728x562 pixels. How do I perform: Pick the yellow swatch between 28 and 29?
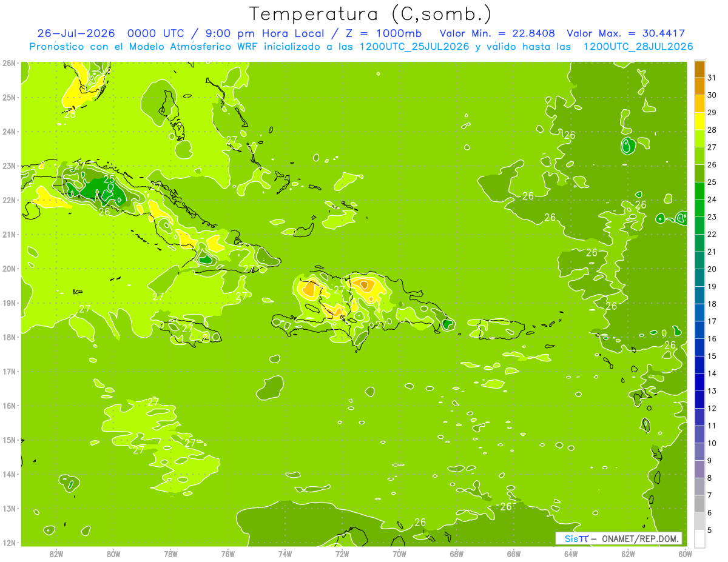coord(699,122)
